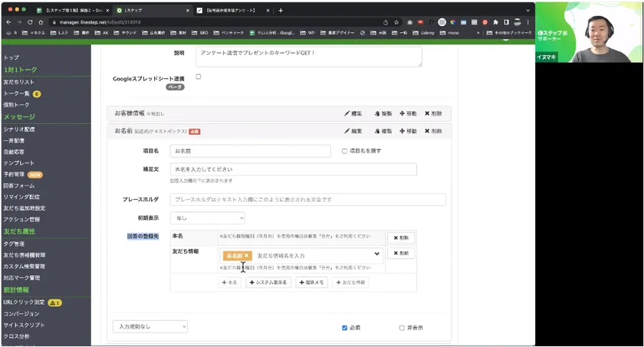The image size is (644, 347).
Task: Enable the 項目名を隠す checkbox
Action: tap(345, 151)
